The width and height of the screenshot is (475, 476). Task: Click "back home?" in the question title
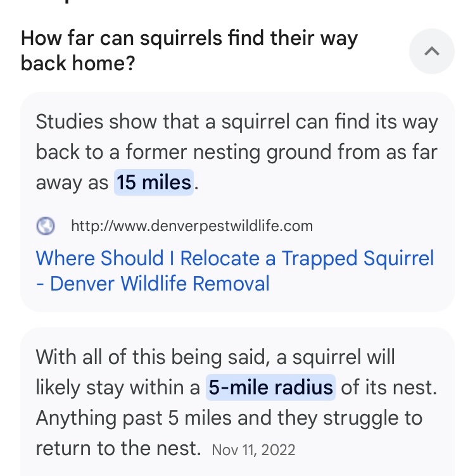click(x=77, y=63)
